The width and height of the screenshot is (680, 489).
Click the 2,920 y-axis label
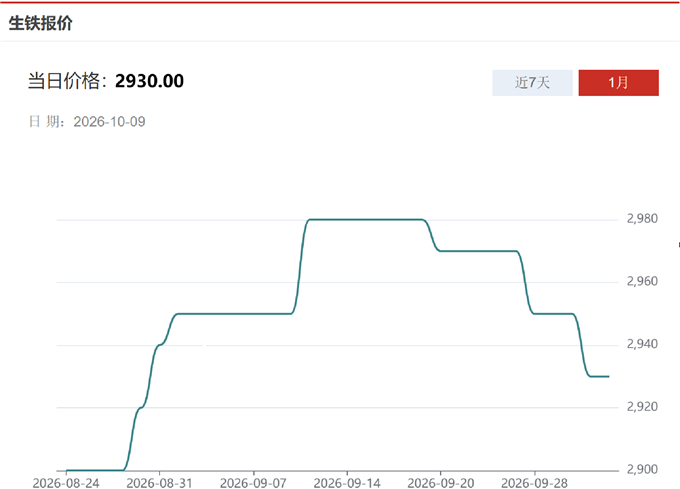642,407
